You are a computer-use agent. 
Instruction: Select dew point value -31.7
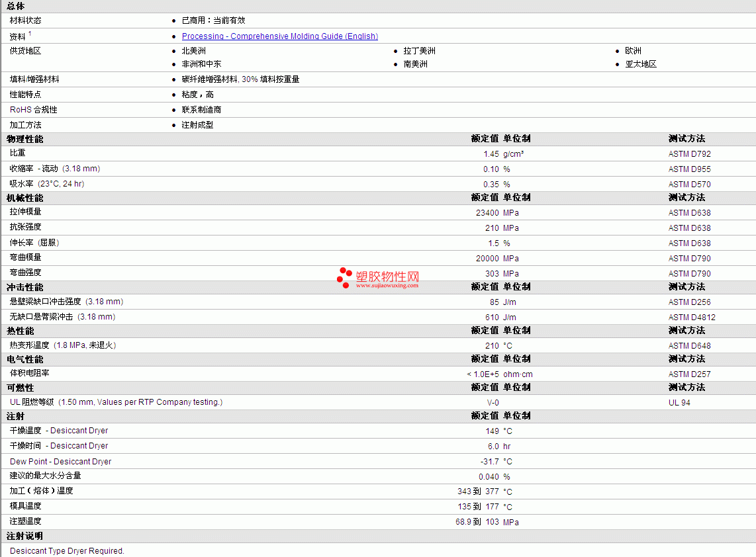coord(489,462)
